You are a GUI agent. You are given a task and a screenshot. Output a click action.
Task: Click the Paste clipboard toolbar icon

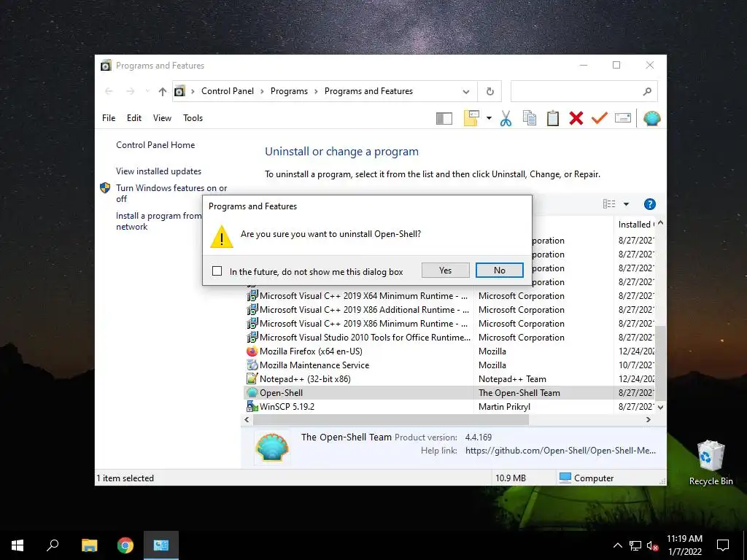(553, 118)
